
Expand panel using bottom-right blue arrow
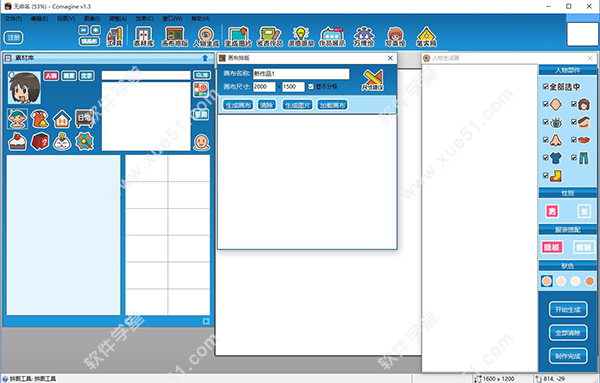coord(206,321)
